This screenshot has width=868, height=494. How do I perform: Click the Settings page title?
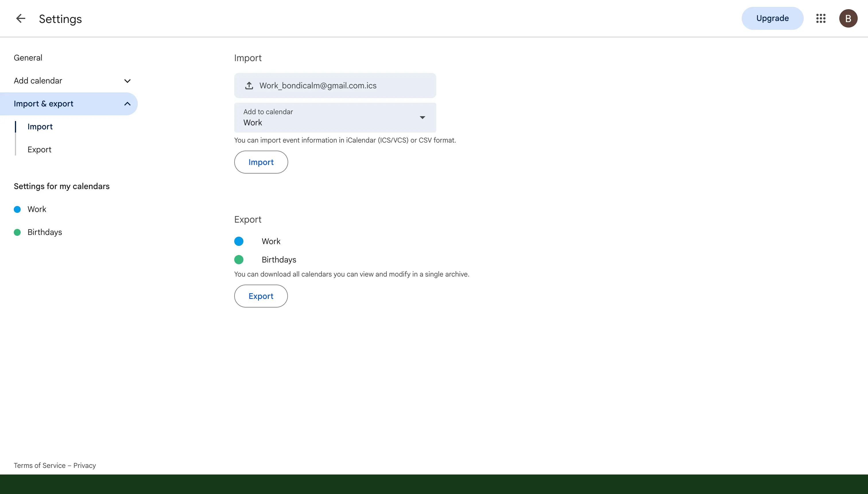coord(60,19)
